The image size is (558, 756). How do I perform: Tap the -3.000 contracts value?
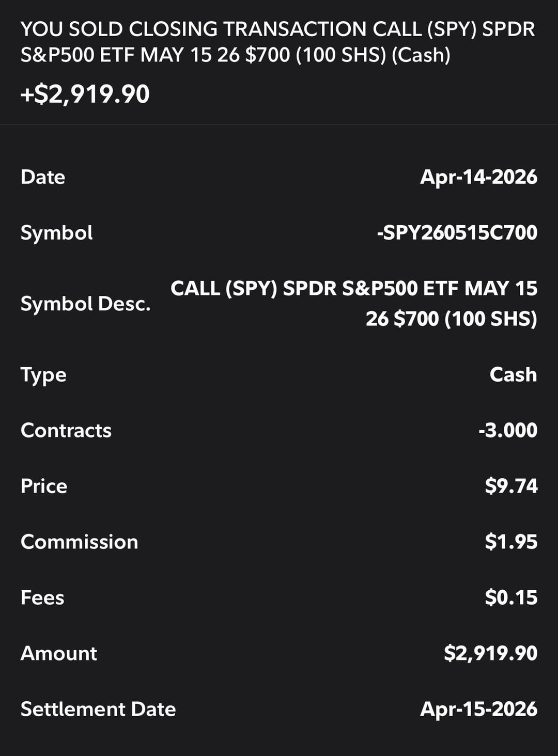pos(508,430)
